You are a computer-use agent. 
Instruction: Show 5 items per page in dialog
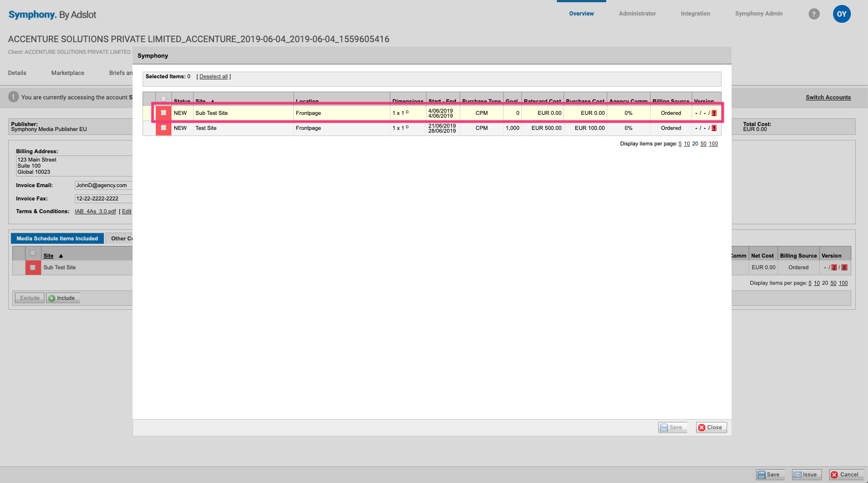[680, 144]
